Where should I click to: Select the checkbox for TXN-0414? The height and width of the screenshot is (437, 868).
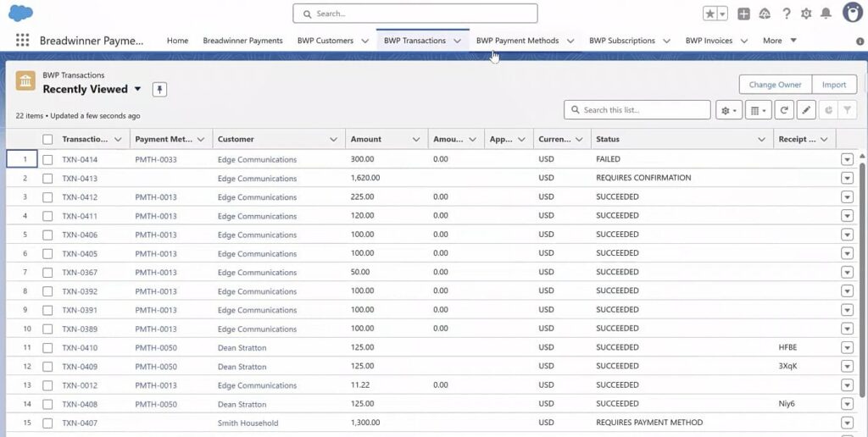point(47,159)
